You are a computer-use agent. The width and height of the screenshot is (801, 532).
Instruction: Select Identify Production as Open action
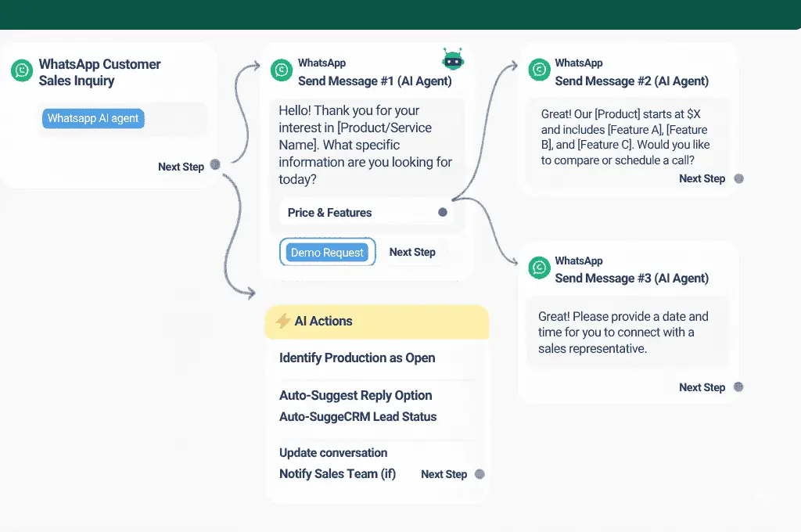357,358
